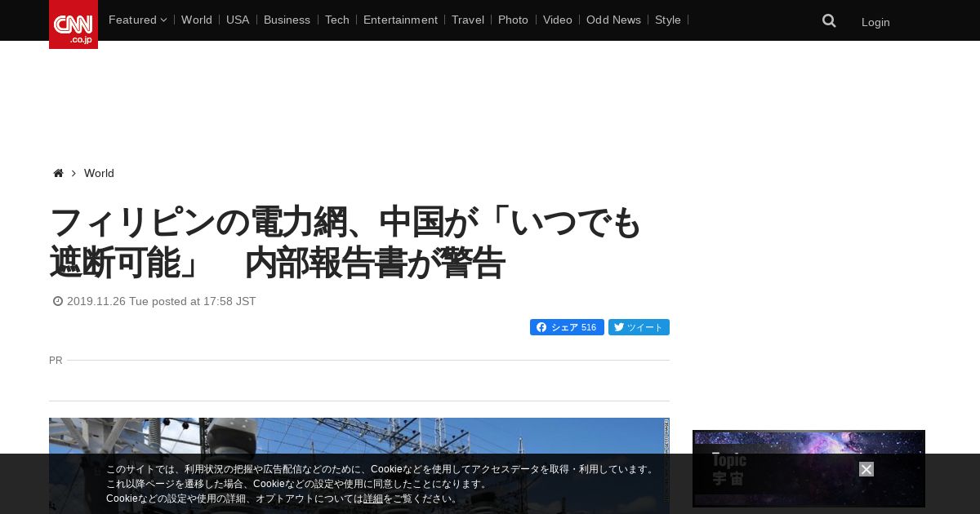Screen dimensions: 980x514
Task: Open the Photo section
Action: (513, 20)
